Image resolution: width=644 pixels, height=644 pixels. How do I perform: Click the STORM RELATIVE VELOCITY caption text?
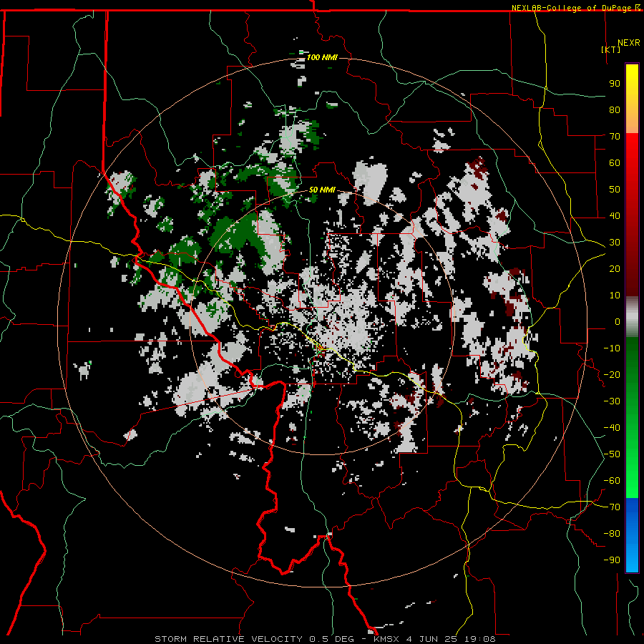228,639
